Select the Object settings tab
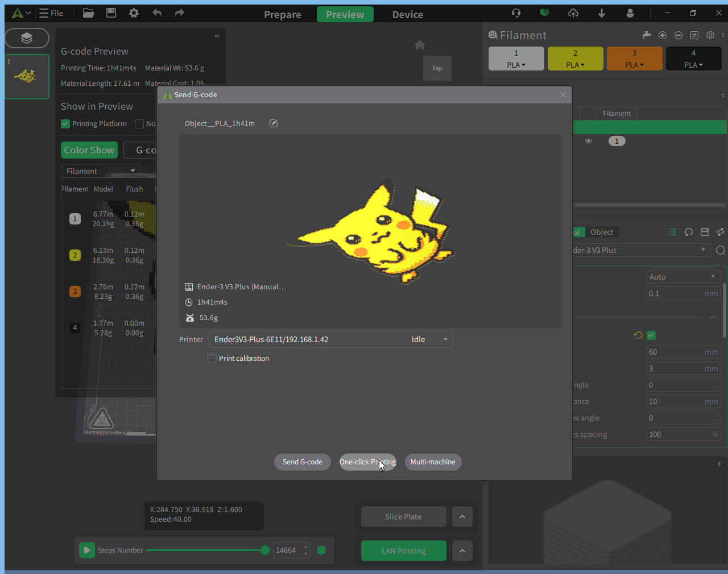The width and height of the screenshot is (728, 574). (x=602, y=232)
